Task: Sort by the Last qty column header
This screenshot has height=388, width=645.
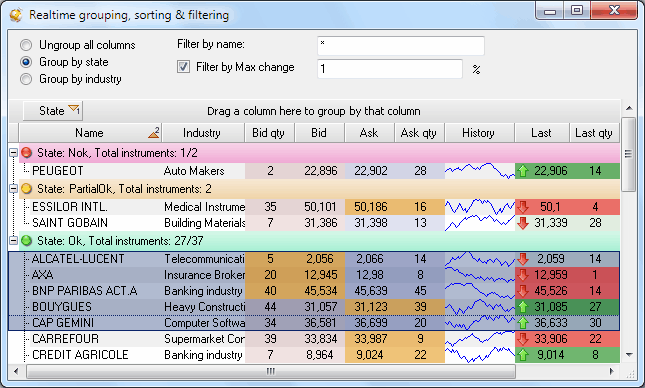Action: [594, 133]
